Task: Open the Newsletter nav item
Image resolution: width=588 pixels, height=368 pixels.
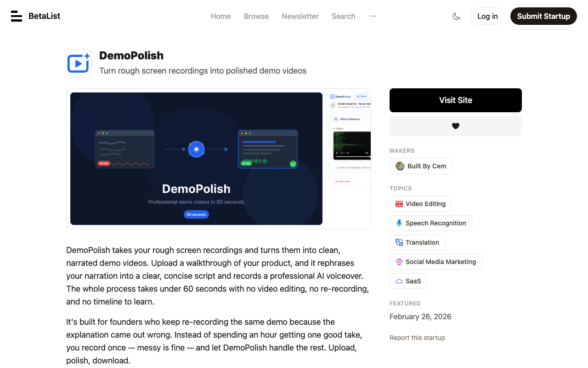Action: (300, 16)
